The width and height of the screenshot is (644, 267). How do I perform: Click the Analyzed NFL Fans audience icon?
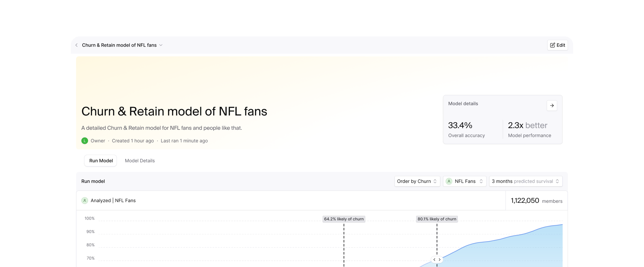(x=85, y=201)
